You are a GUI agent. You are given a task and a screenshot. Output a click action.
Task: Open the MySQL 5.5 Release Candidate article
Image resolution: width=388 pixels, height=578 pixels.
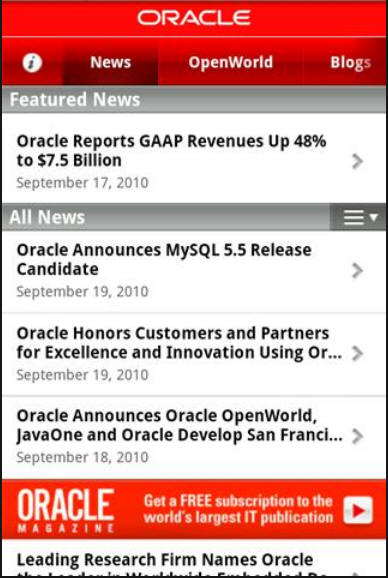(194, 271)
